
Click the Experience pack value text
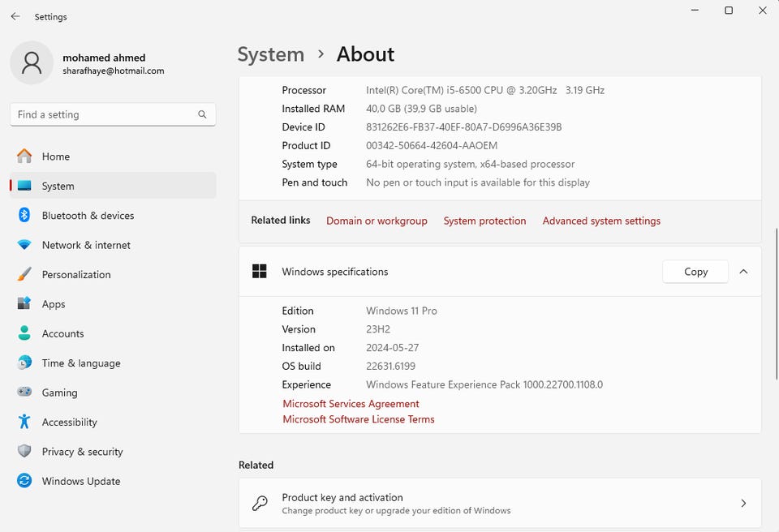click(484, 384)
